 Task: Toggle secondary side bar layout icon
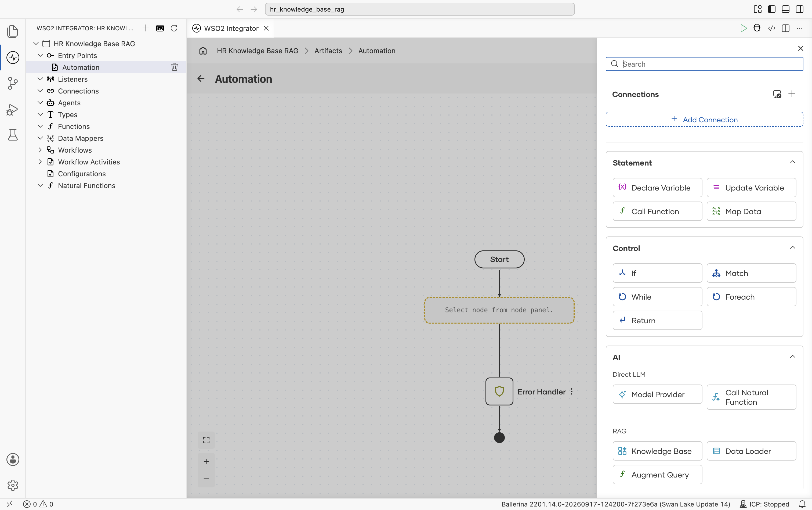pos(800,9)
